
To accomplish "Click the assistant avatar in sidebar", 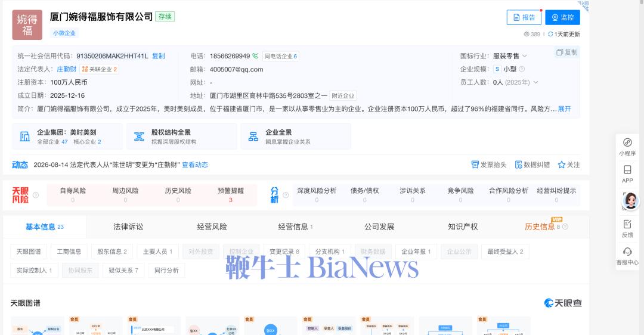I will pyautogui.click(x=630, y=201).
